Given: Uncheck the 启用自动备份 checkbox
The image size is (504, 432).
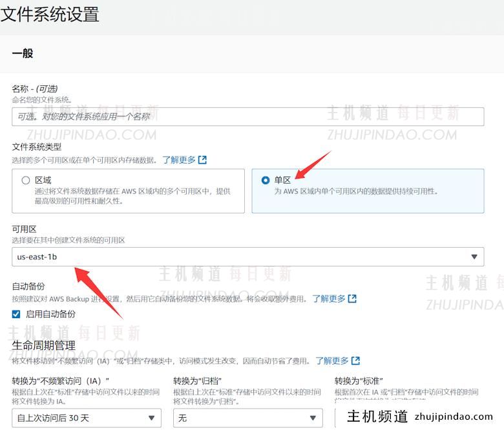Looking at the screenshot, I should click(16, 314).
